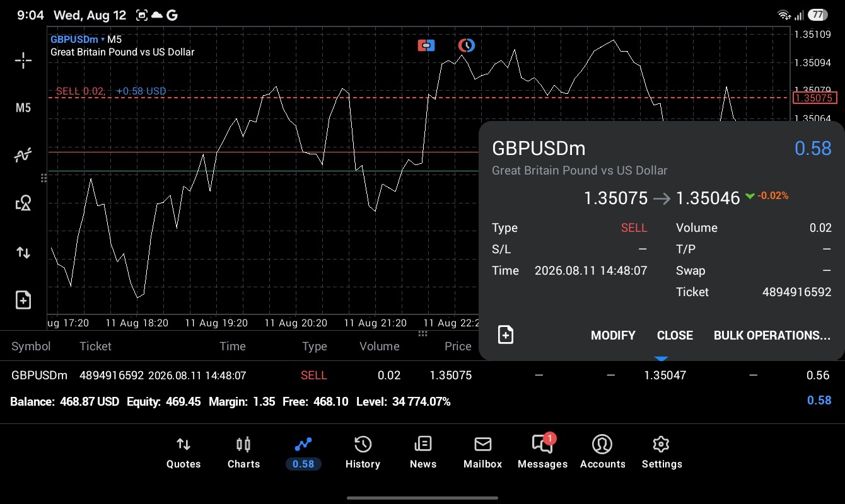Open the trade arrows icon in the sidebar
845x504 pixels.
click(x=23, y=253)
